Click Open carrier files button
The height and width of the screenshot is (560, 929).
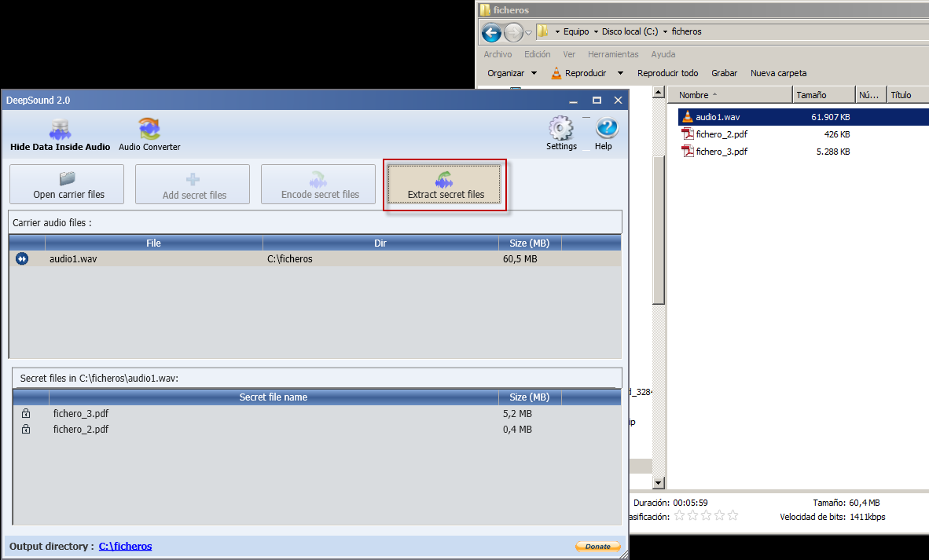67,185
